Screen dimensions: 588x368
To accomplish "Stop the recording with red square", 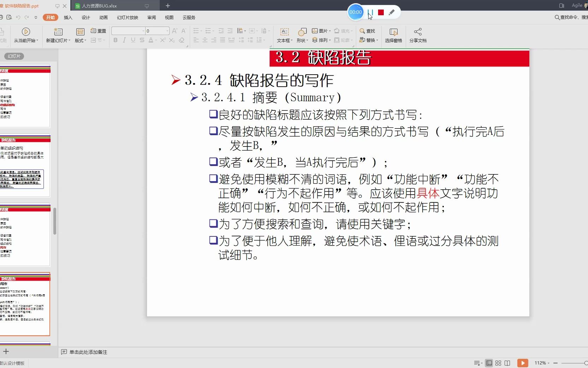I will [381, 12].
